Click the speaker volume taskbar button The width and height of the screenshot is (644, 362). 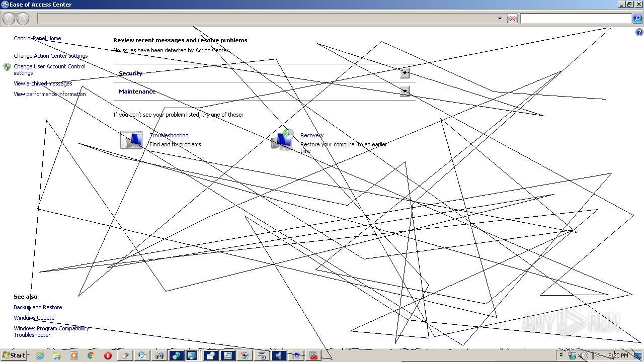(278, 355)
